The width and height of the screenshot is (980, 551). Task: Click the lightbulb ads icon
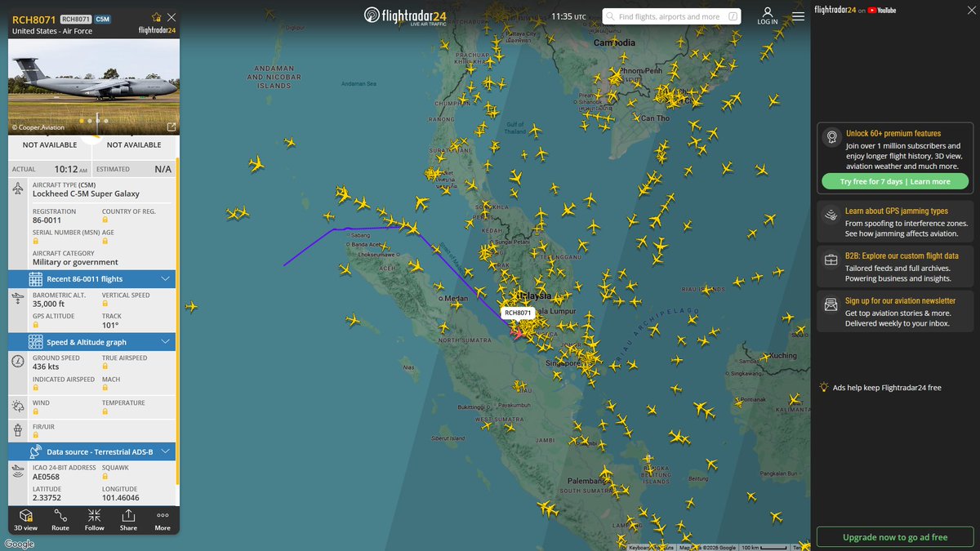[x=825, y=388]
